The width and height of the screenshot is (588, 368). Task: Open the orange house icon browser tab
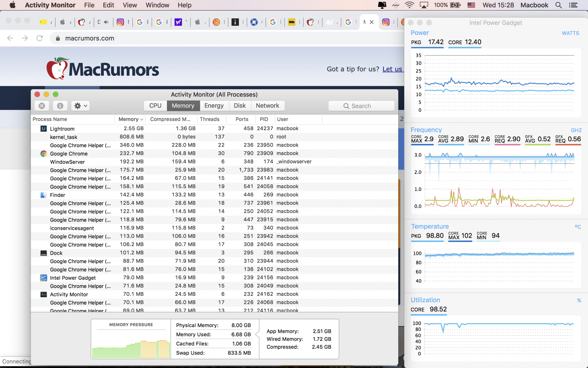click(x=216, y=22)
